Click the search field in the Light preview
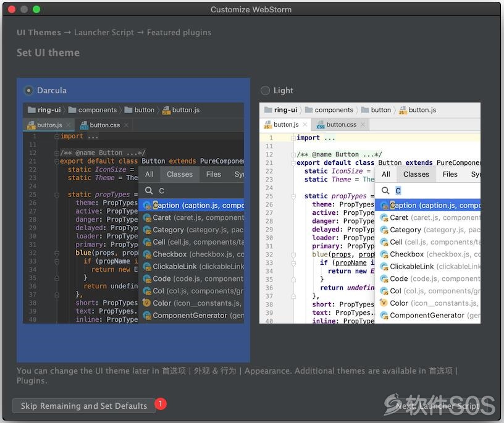Image resolution: width=504 pixels, height=423 pixels. coord(428,191)
